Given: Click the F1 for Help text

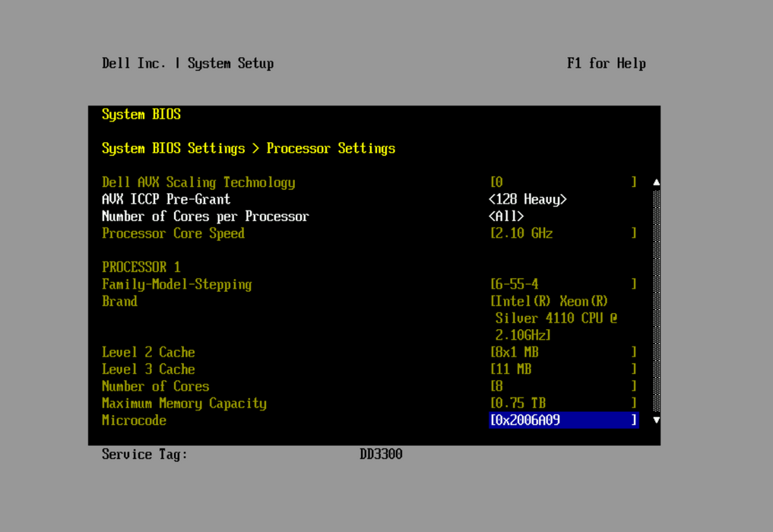Looking at the screenshot, I should tap(606, 64).
